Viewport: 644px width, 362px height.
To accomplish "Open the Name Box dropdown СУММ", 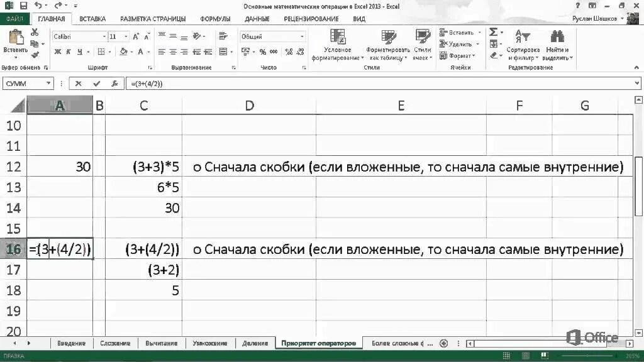I will (x=48, y=84).
